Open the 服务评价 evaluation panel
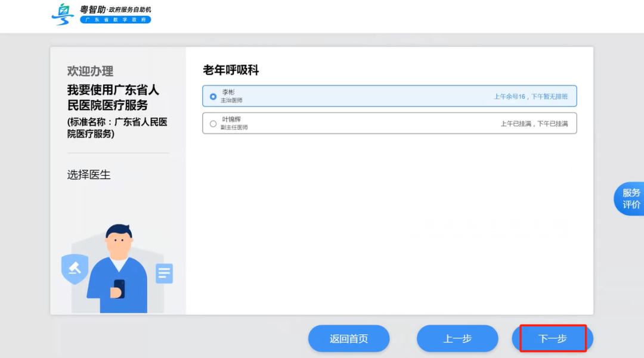This screenshot has height=358, width=644. point(632,198)
